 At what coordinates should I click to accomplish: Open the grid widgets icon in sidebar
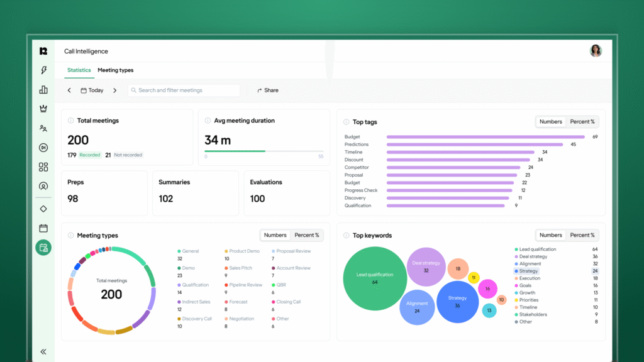click(43, 167)
